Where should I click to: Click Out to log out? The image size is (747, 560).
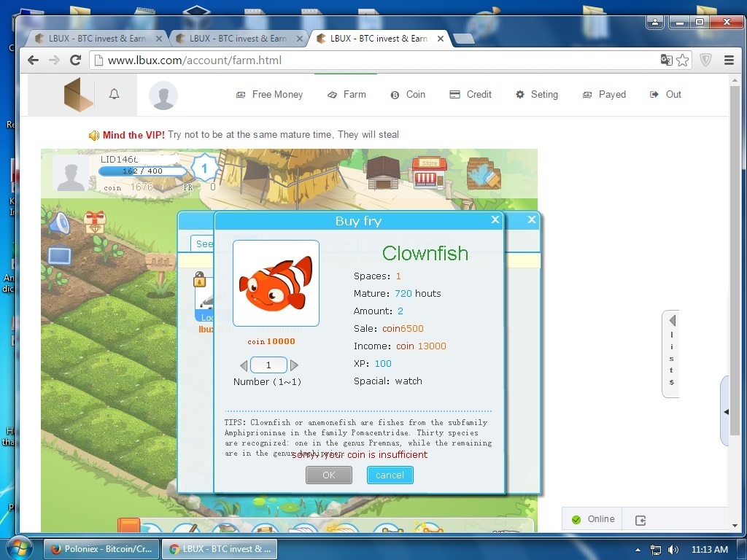(665, 94)
